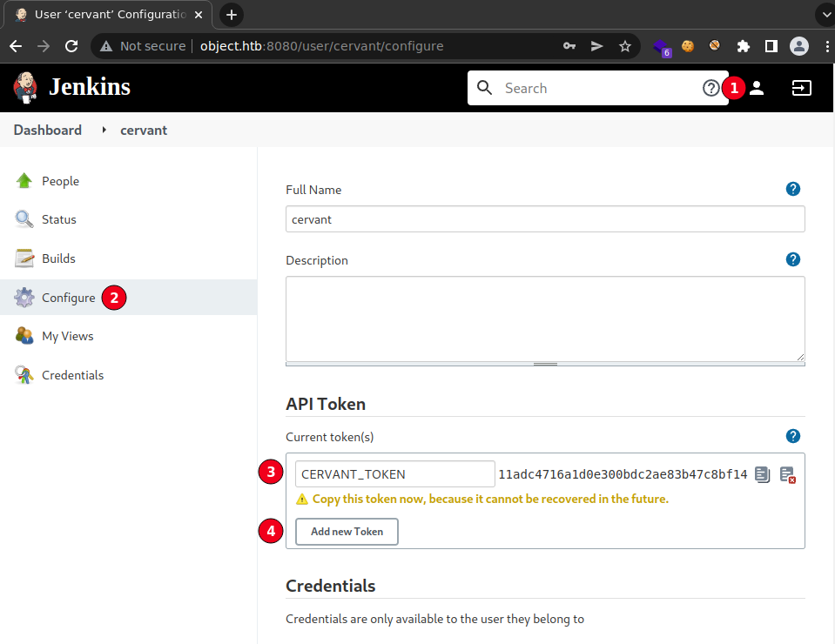Open the user account icon in header
The width and height of the screenshot is (835, 644).
point(757,88)
